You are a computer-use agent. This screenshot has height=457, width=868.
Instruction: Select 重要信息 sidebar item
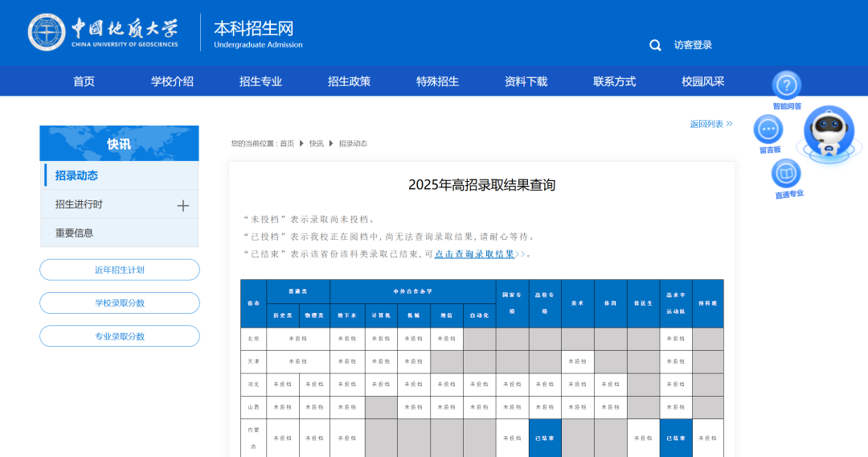coord(119,233)
